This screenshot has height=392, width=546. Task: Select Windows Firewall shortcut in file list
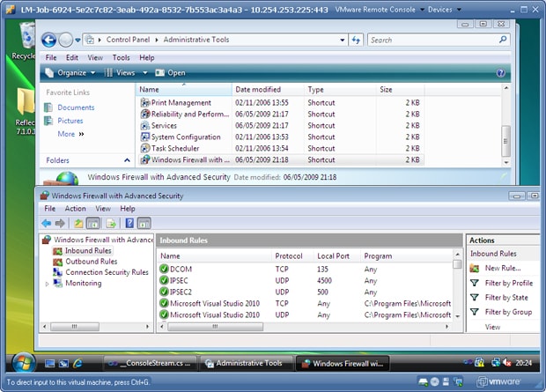[282, 160]
